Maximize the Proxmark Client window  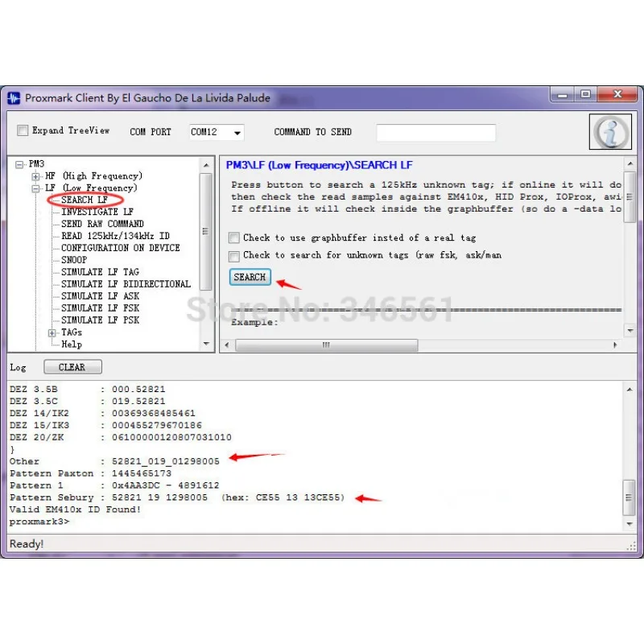585,94
